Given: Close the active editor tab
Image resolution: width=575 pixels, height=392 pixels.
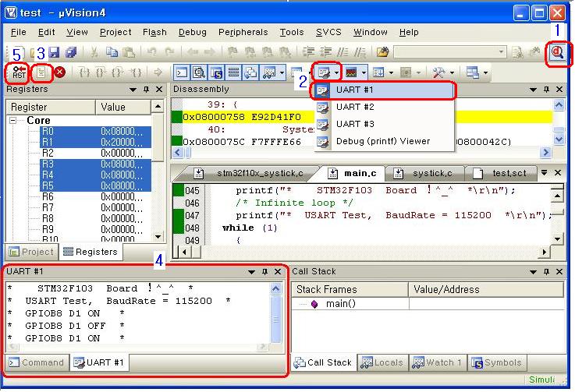Looking at the screenshot, I should 558,172.
